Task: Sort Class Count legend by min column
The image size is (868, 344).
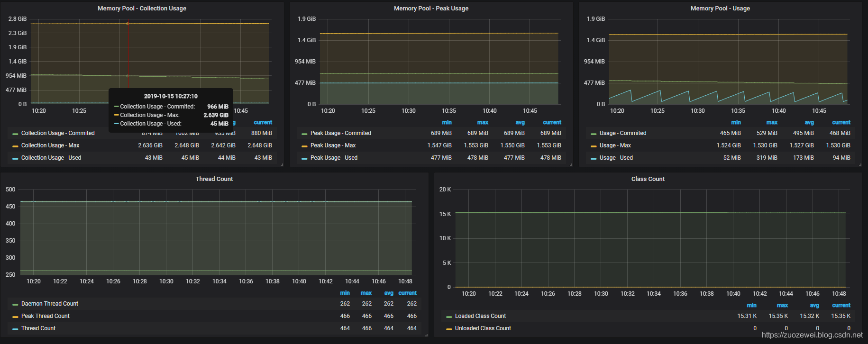Action: tap(751, 305)
